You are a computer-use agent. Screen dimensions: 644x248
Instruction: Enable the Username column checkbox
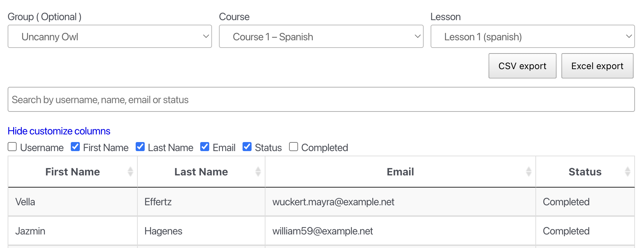pos(12,147)
